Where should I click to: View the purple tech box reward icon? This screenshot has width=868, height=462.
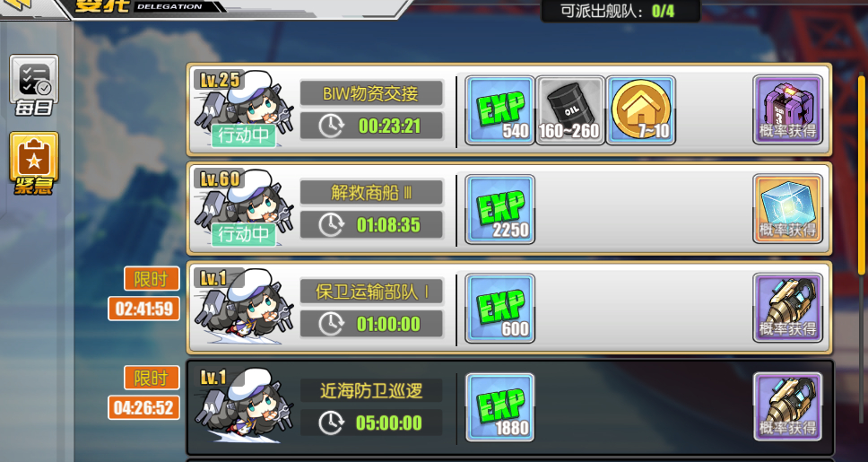[x=787, y=109]
